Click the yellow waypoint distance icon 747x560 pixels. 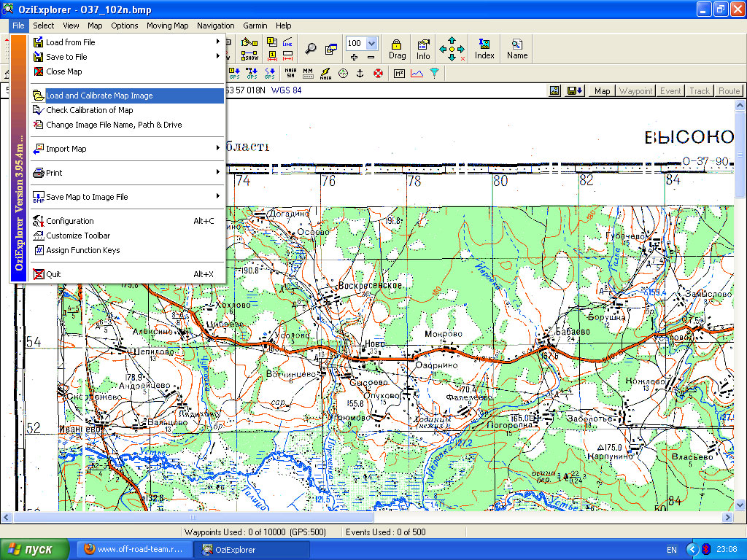272,56
